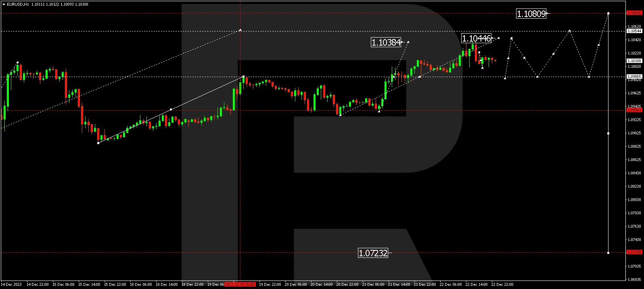Click the red 1.09363 price axis tag
This screenshot has height=289, width=644.
coord(634,110)
